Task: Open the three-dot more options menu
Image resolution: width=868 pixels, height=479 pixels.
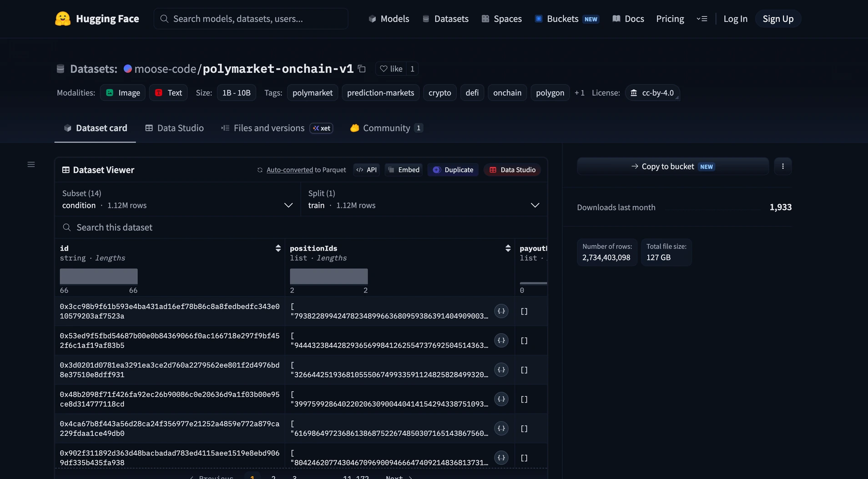Action: (x=782, y=166)
